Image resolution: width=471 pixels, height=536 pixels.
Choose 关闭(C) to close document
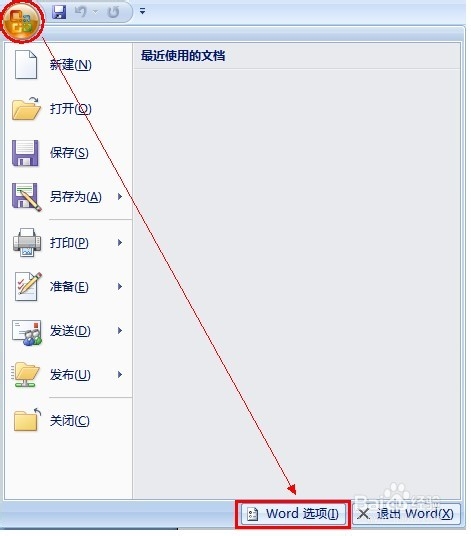[x=68, y=421]
